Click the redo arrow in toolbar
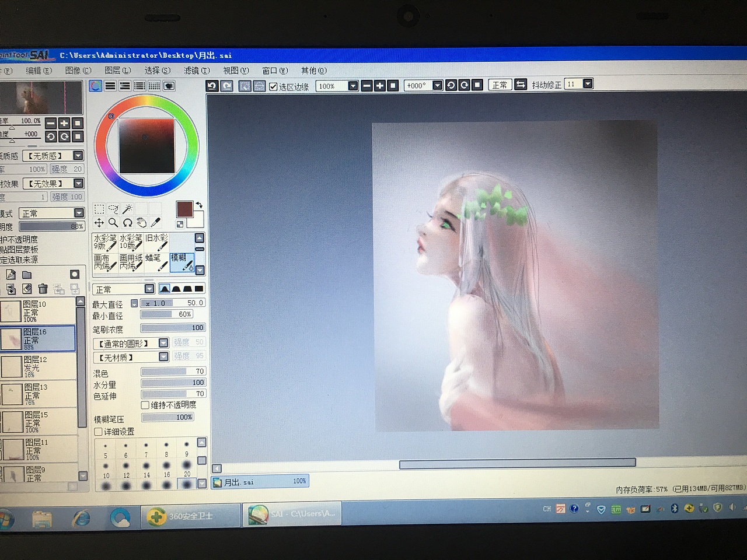747x560 pixels. pyautogui.click(x=227, y=86)
